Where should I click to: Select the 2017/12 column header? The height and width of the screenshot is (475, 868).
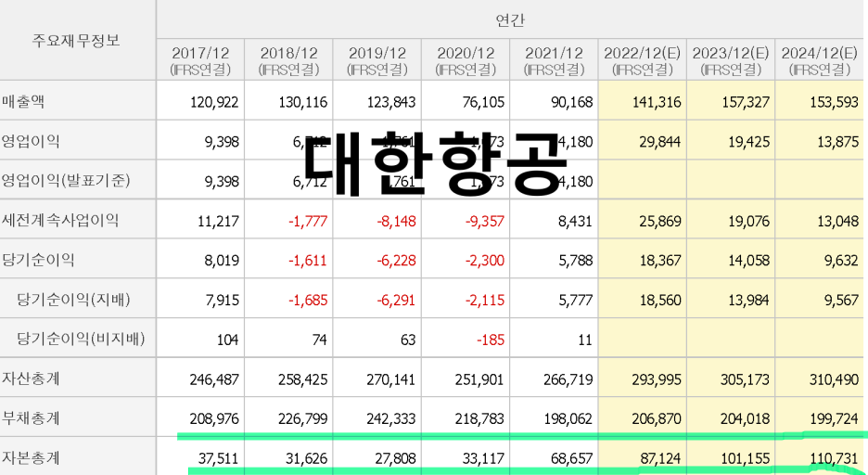click(200, 60)
